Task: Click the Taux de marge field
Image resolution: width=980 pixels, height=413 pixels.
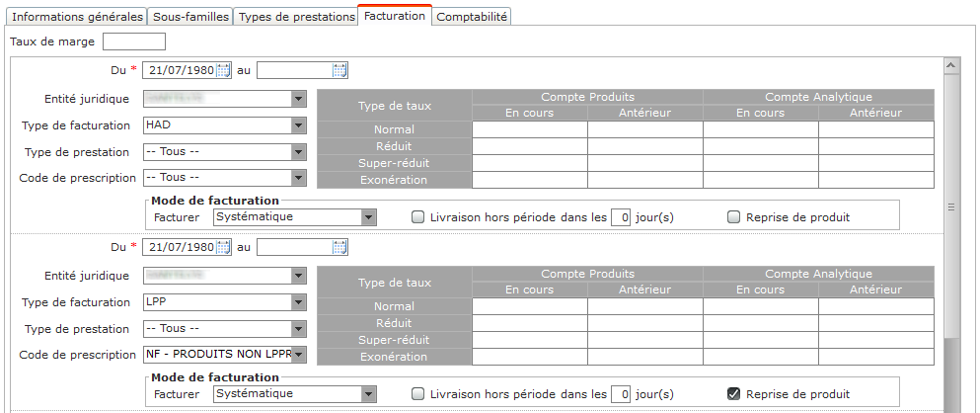Action: pyautogui.click(x=134, y=41)
